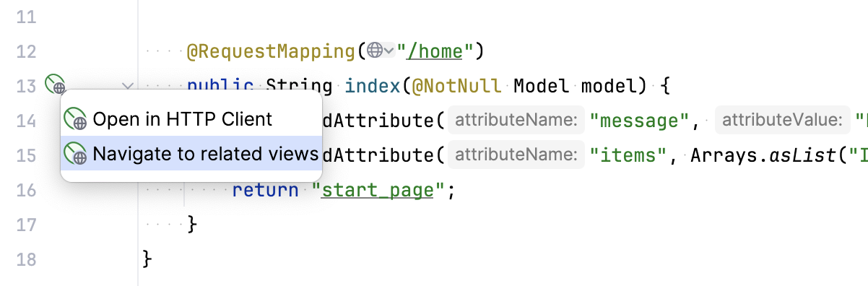Click line number 12 in the gutter
This screenshot has height=286, width=868.
[26, 51]
